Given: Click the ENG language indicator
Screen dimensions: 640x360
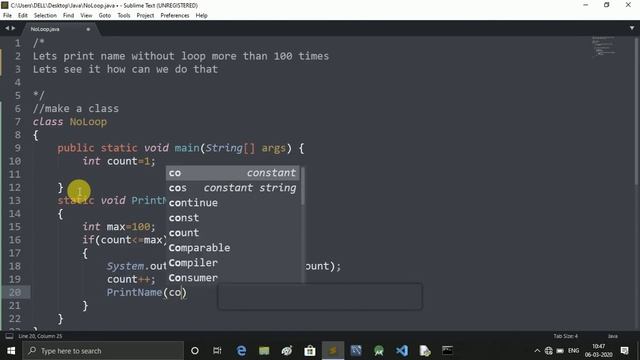Looking at the screenshot, I should point(573,351).
